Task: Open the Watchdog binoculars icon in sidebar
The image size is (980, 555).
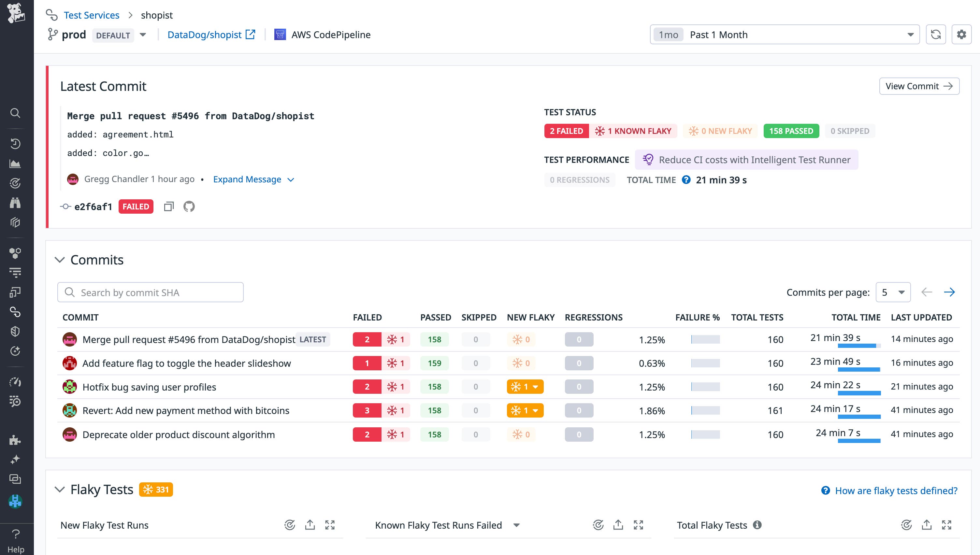Action: click(15, 202)
